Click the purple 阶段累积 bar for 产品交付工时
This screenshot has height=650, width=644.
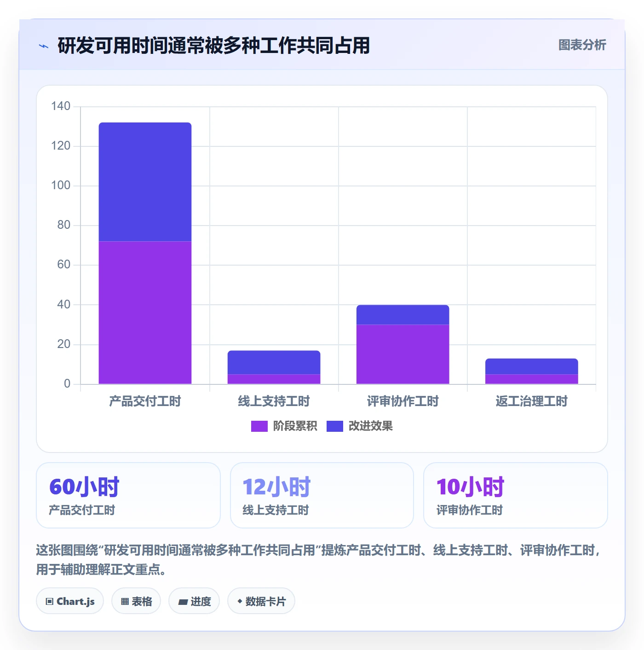[x=145, y=313]
